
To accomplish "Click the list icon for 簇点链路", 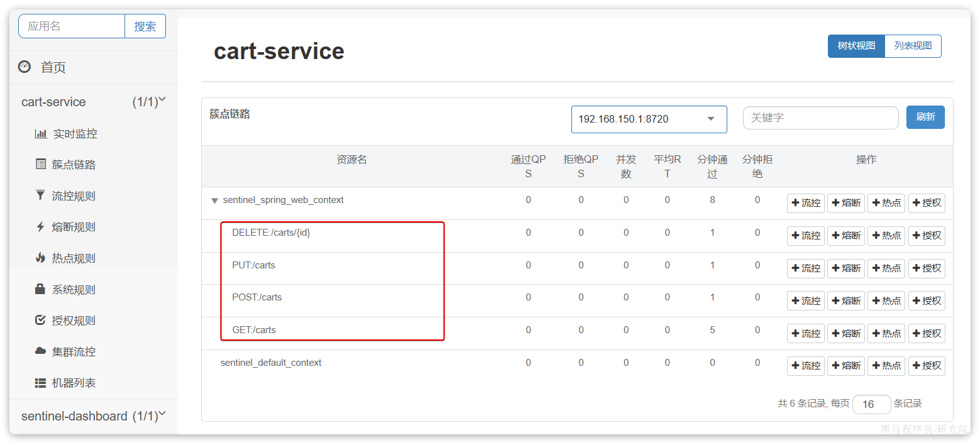I will point(41,165).
